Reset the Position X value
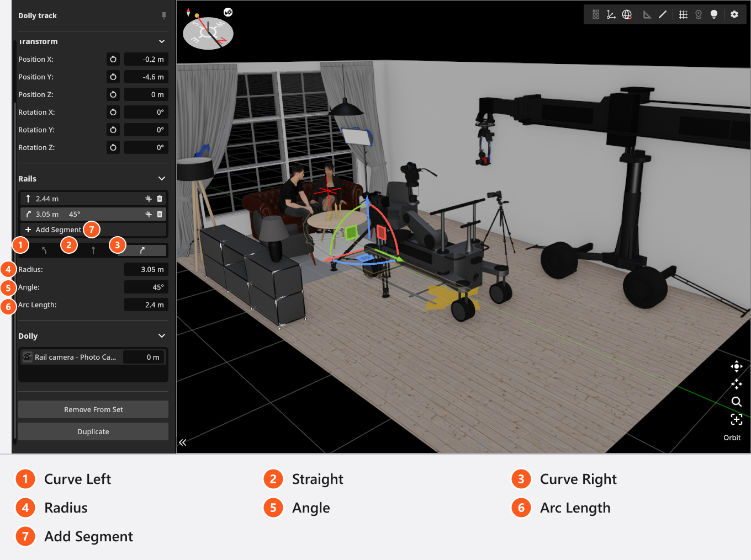The width and height of the screenshot is (751, 560). point(113,59)
